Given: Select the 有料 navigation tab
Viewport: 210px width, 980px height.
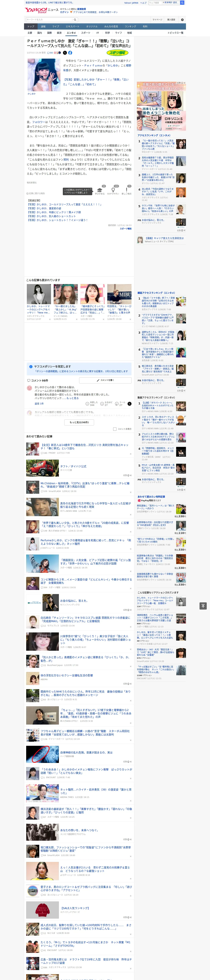Looking at the screenshot, I should click(145, 27).
